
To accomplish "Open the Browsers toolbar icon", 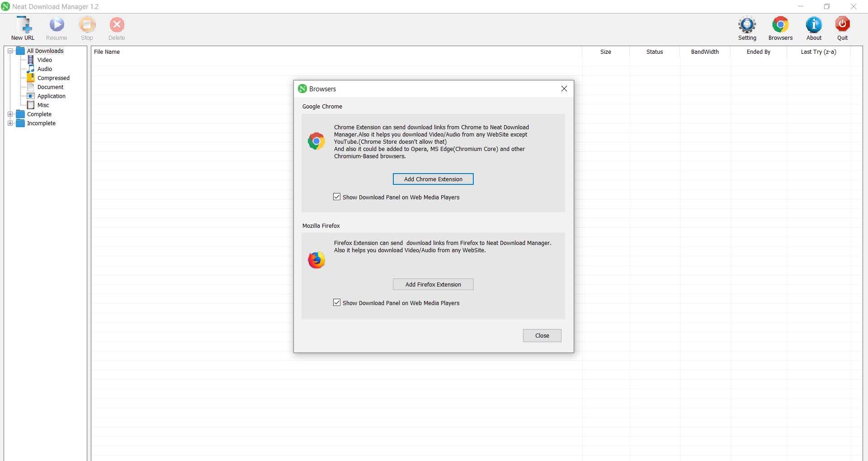I will 780,24.
